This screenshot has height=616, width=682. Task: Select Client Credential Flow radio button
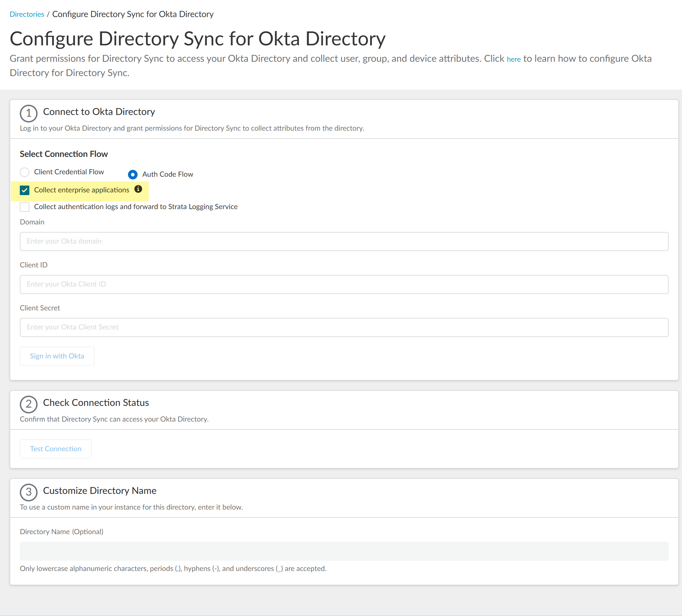click(x=25, y=172)
